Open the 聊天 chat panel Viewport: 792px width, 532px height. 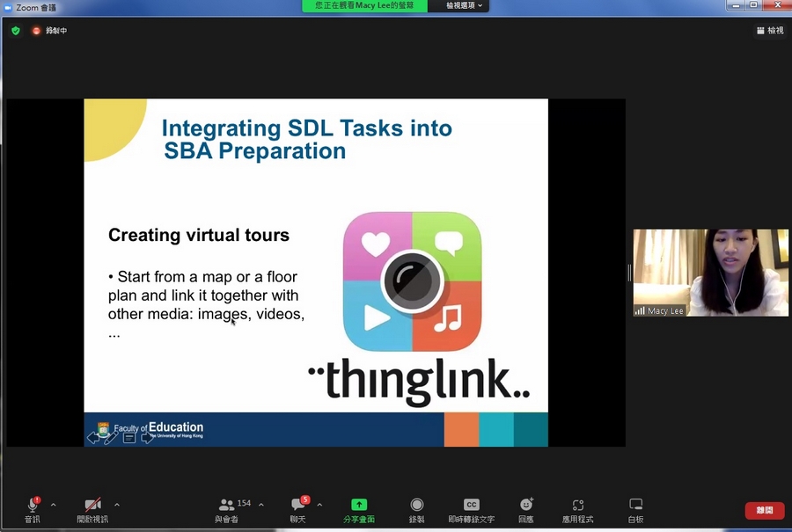[298, 510]
